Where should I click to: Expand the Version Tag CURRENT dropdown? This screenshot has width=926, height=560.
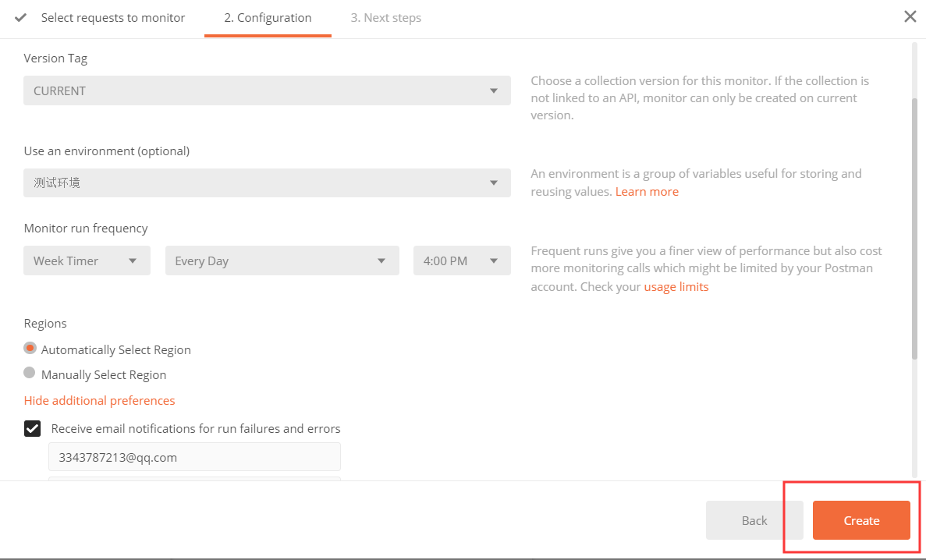(267, 90)
